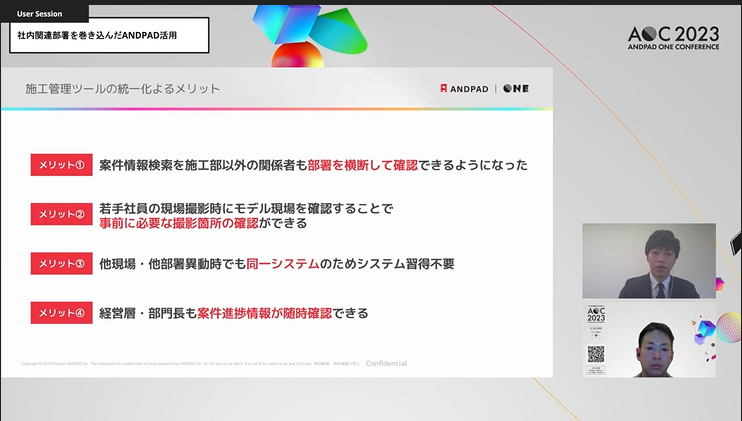The width and height of the screenshot is (742, 421).
Task: Click the copyright notice text in the slide footer
Action: pyautogui.click(x=190, y=364)
